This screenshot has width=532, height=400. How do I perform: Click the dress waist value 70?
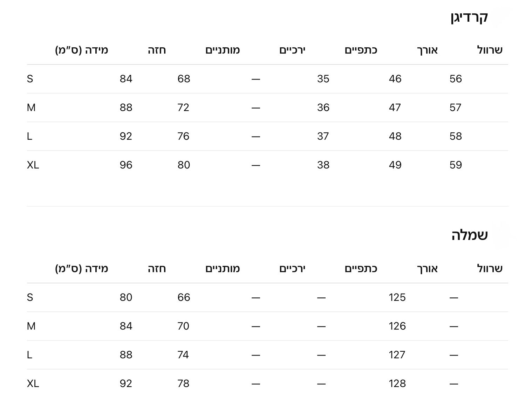[x=183, y=326]
